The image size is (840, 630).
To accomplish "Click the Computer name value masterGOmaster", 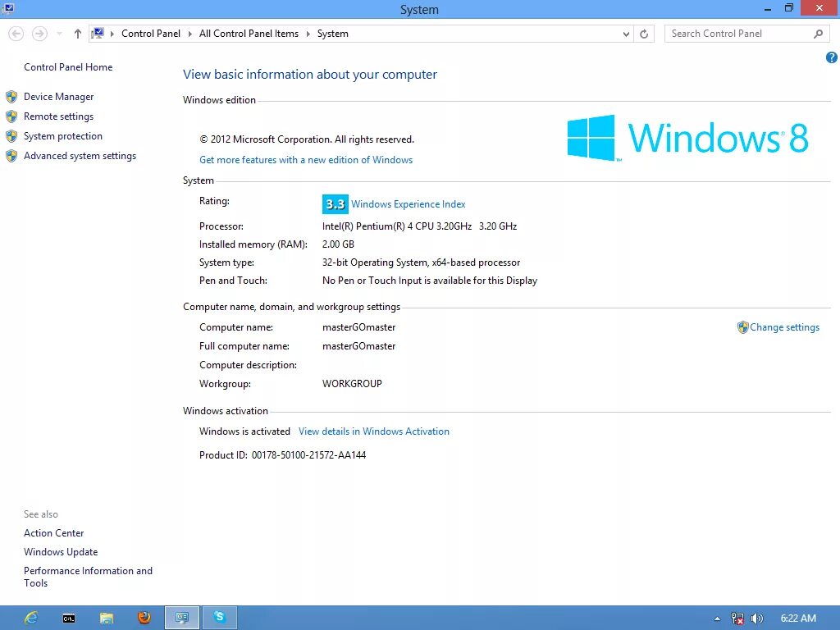I will 359,327.
